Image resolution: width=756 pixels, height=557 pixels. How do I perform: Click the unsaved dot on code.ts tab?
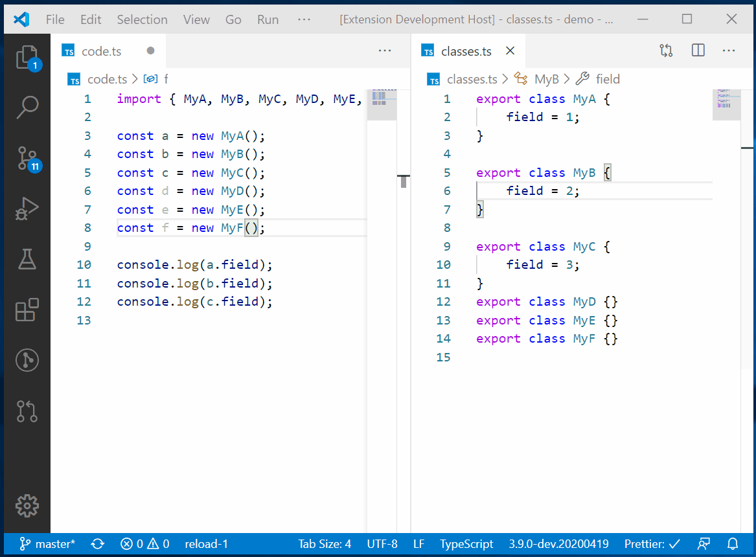click(150, 51)
